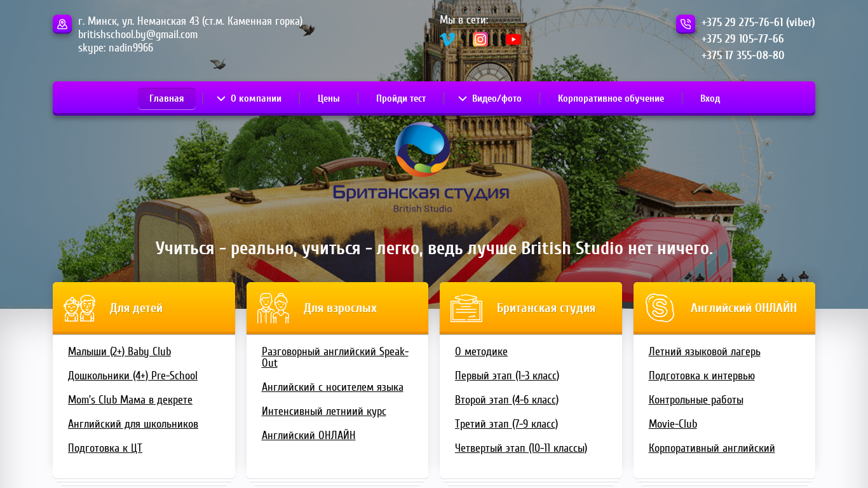Open Корпоративное обучение in the navigation
Screen dimensions: 868x488
[x=611, y=98]
